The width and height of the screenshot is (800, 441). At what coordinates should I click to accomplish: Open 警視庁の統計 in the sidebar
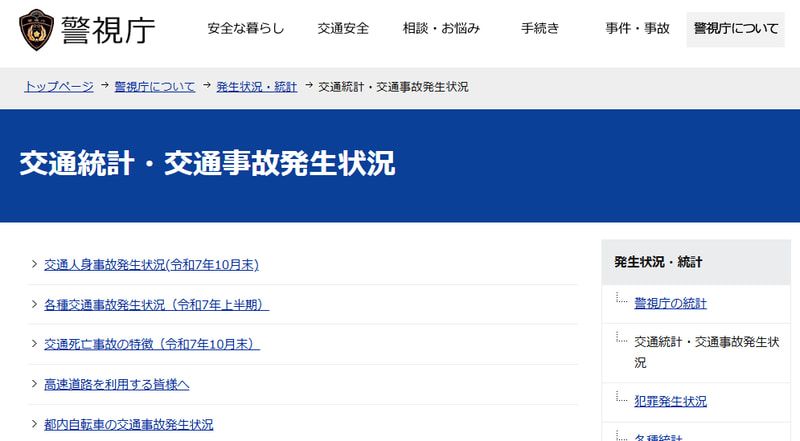pos(670,303)
